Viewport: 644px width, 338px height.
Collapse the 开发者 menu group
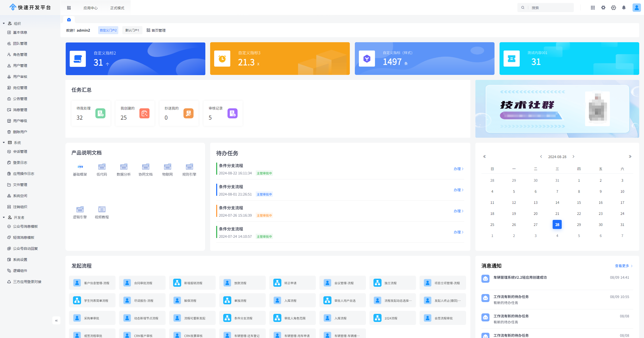(4, 217)
